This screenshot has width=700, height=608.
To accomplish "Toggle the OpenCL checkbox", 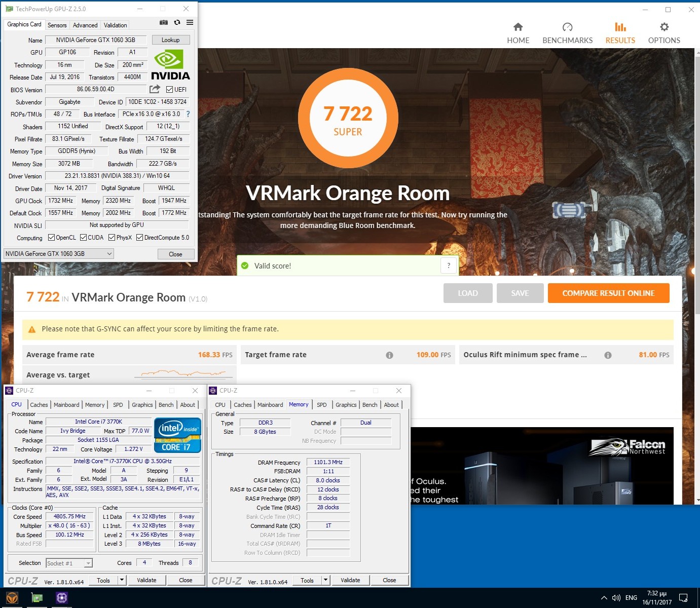I will (x=51, y=238).
